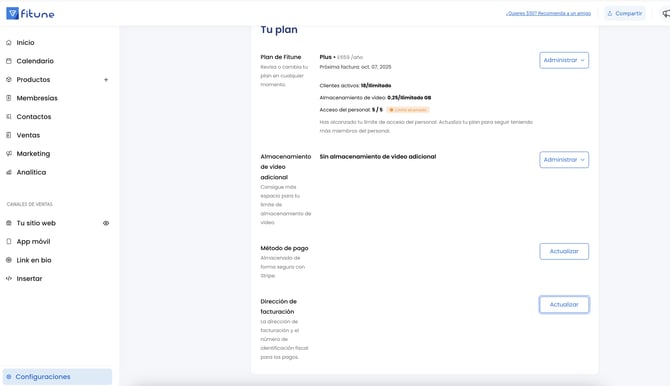Screen dimensions: 670x386
Task: Click the Marketing megaphone icon
Action: (x=9, y=153)
